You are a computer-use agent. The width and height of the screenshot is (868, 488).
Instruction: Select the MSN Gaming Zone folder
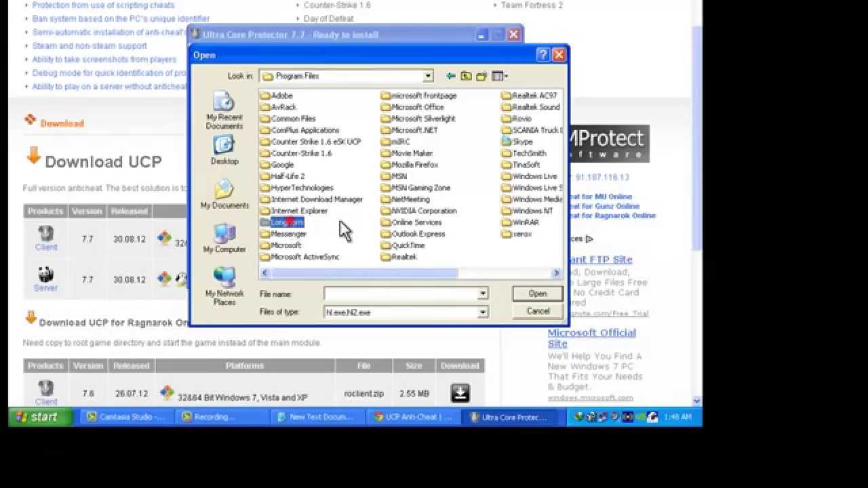coord(416,188)
